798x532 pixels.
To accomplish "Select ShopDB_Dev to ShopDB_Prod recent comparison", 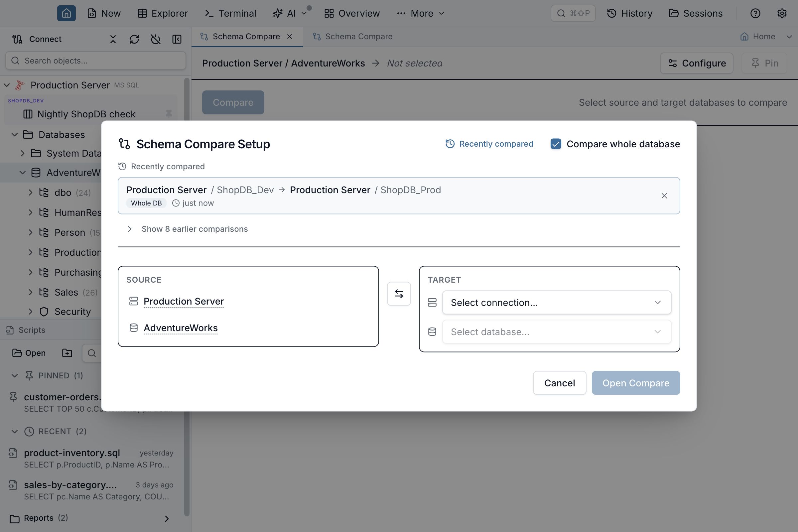I will (399, 196).
